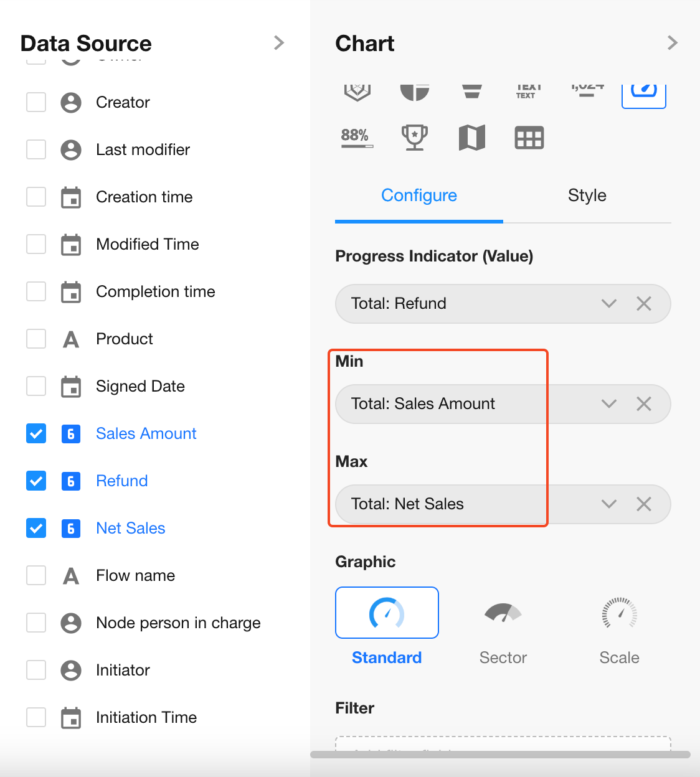Choose the trophy leaderboard chart icon
Viewport: 700px width, 777px height.
[x=414, y=138]
